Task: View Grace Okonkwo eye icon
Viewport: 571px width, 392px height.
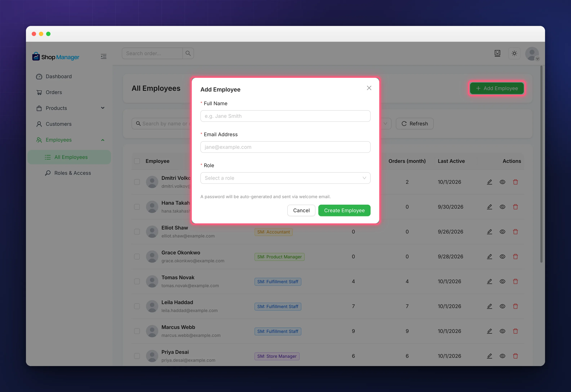Action: 503,256
